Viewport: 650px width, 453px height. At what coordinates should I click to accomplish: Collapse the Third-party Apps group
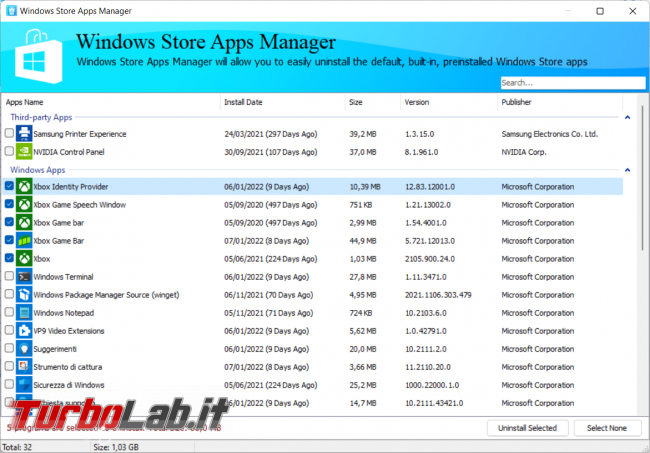(x=627, y=118)
